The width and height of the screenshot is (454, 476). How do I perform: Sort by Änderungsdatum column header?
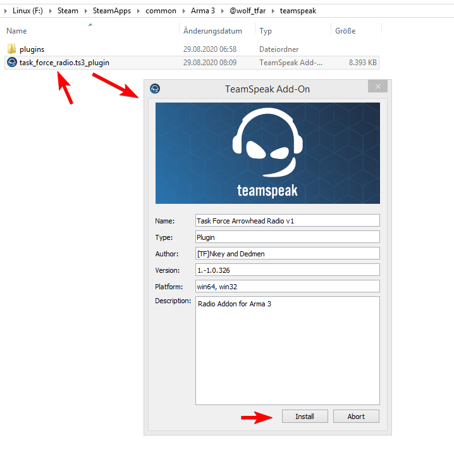click(212, 31)
